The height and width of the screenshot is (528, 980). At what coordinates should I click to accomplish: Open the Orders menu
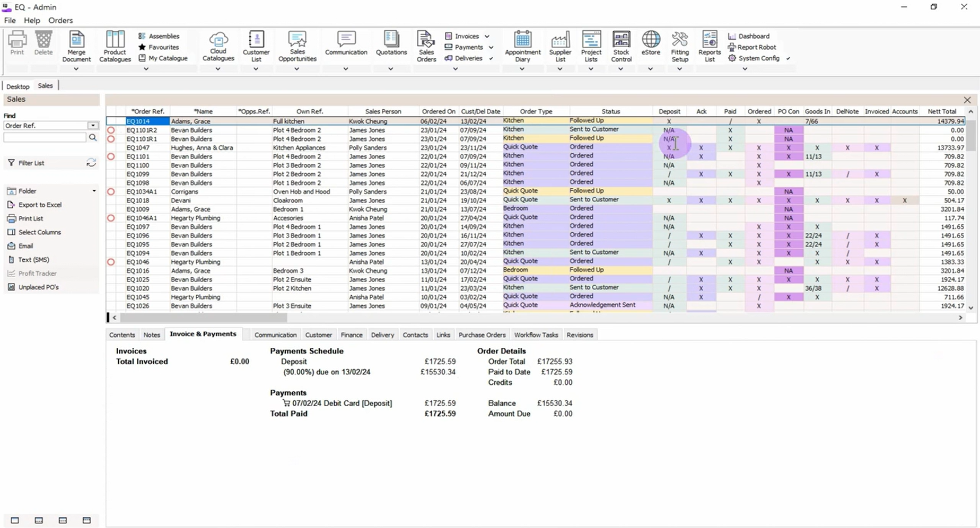click(x=60, y=20)
